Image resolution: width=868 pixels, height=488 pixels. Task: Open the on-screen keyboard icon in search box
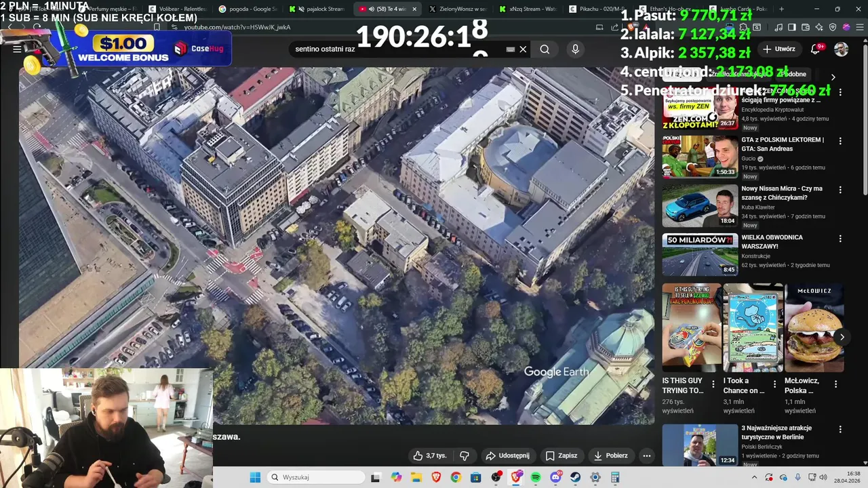click(511, 49)
